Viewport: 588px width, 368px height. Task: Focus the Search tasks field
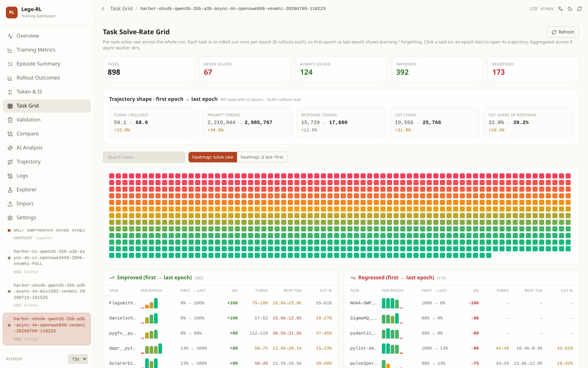tap(144, 157)
